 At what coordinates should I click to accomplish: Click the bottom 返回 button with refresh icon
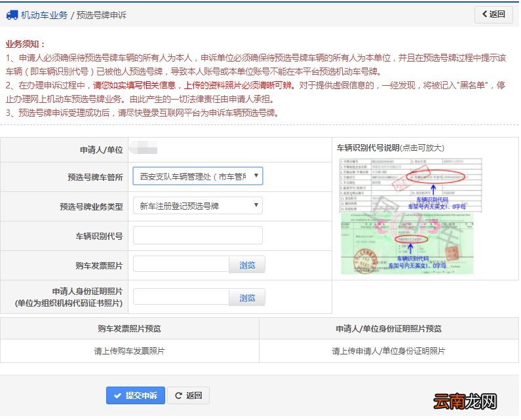188,395
